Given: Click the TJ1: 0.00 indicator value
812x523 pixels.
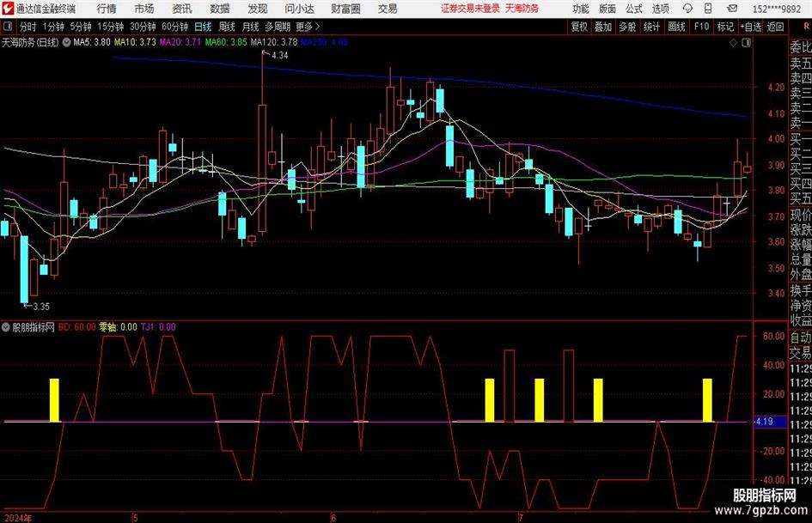Looking at the screenshot, I should coord(158,327).
